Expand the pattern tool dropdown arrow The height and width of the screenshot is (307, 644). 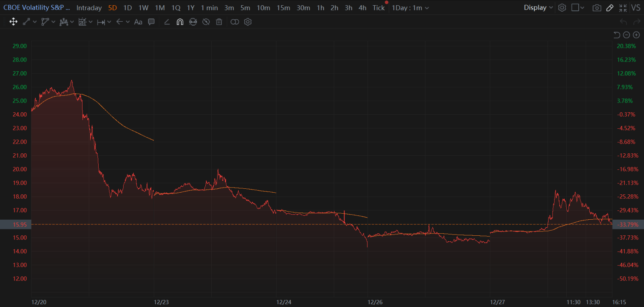coord(72,22)
